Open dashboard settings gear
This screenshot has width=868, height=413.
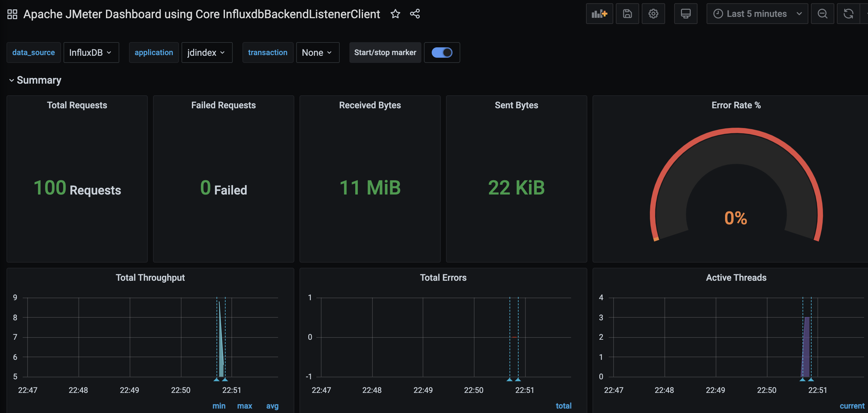coord(653,14)
